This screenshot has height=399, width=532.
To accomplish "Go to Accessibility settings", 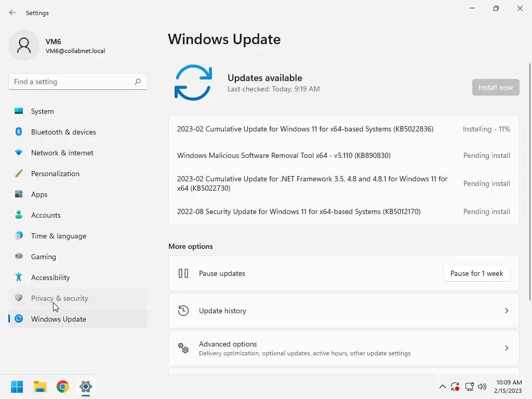I will tap(78, 277).
